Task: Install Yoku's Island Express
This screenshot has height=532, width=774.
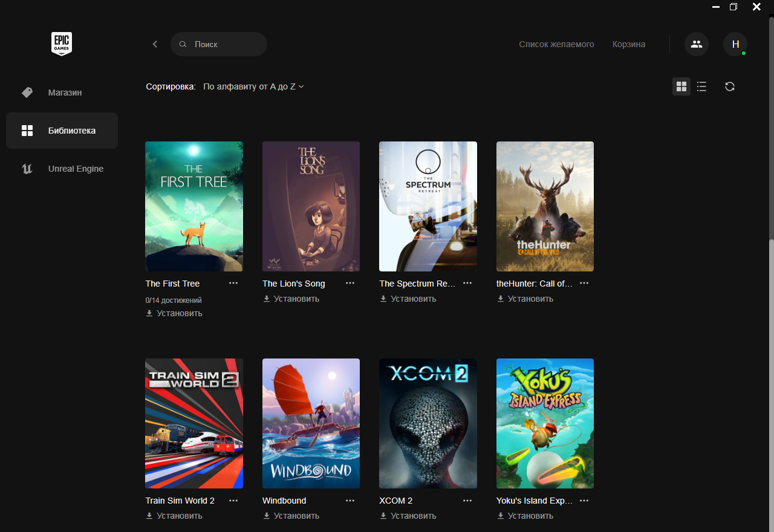Action: (525, 516)
